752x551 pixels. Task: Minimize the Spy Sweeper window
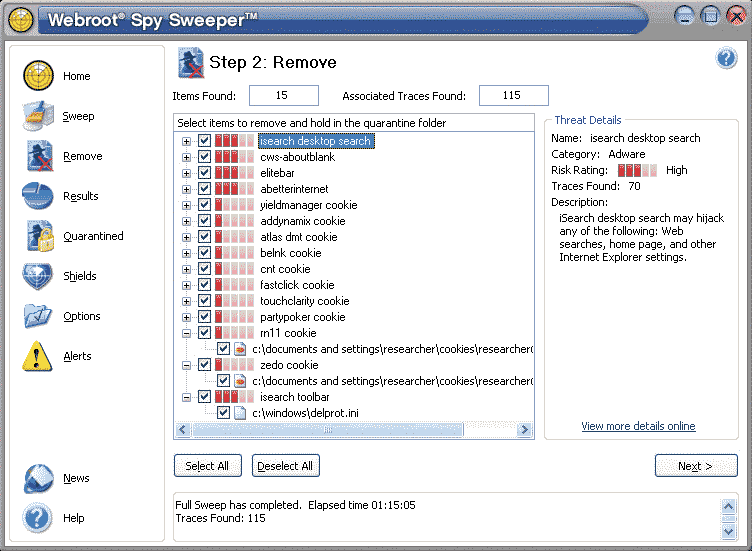[685, 16]
